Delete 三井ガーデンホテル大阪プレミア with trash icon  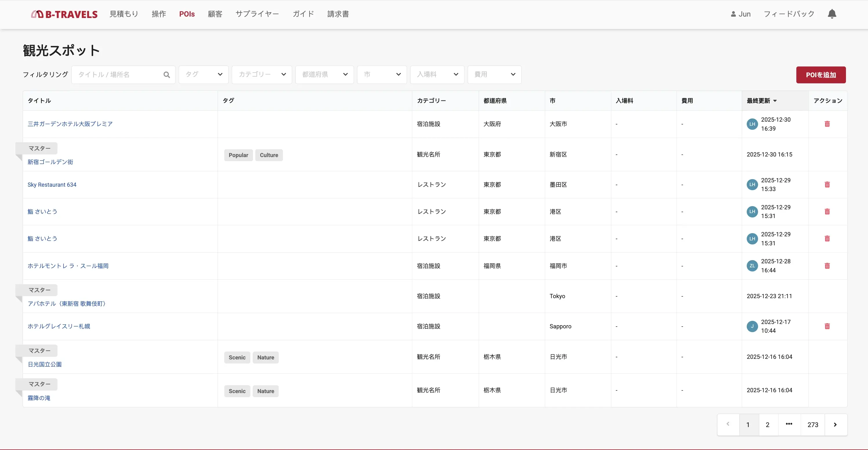click(827, 124)
